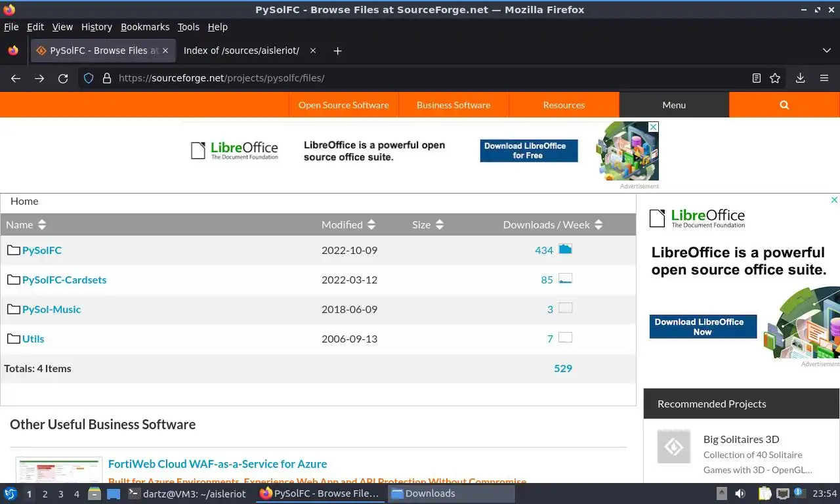Screen dimensions: 840x504
Task: Open the View menu
Action: pos(62,27)
